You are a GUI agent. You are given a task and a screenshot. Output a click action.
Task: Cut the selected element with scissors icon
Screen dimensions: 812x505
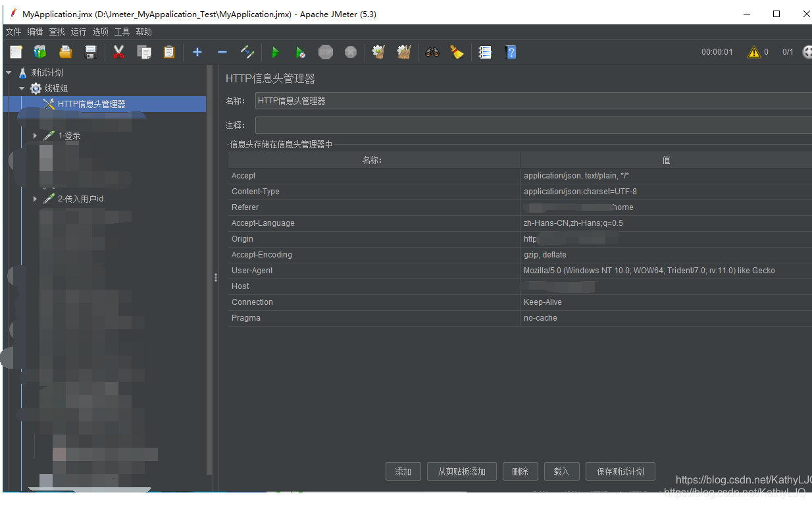(118, 52)
